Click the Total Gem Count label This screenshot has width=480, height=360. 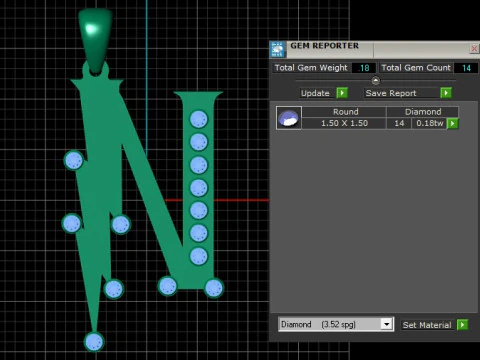[x=416, y=68]
